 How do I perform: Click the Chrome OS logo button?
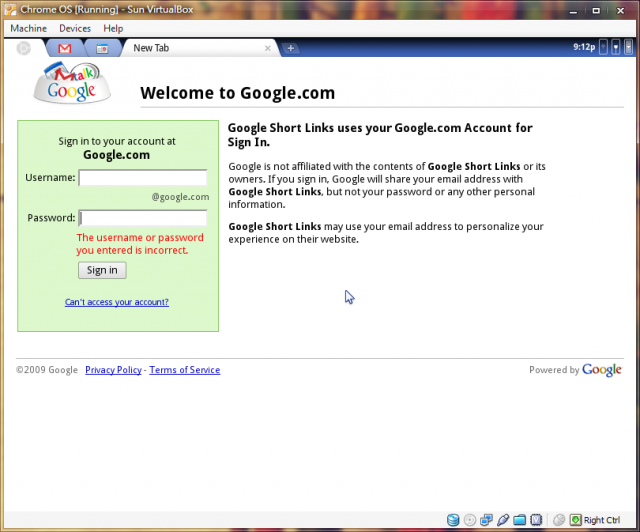[24, 48]
